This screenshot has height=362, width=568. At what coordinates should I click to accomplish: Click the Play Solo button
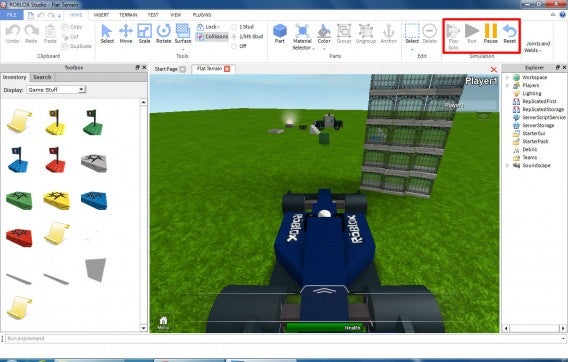click(x=453, y=37)
